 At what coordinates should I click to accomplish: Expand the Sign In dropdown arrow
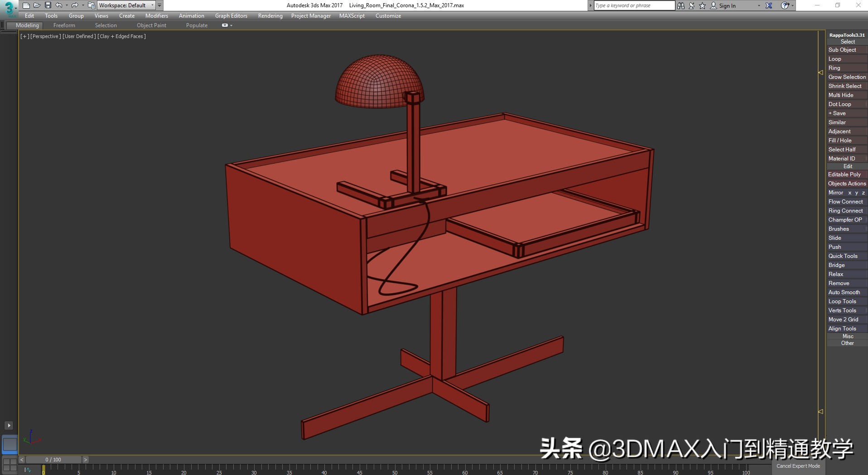pyautogui.click(x=759, y=6)
